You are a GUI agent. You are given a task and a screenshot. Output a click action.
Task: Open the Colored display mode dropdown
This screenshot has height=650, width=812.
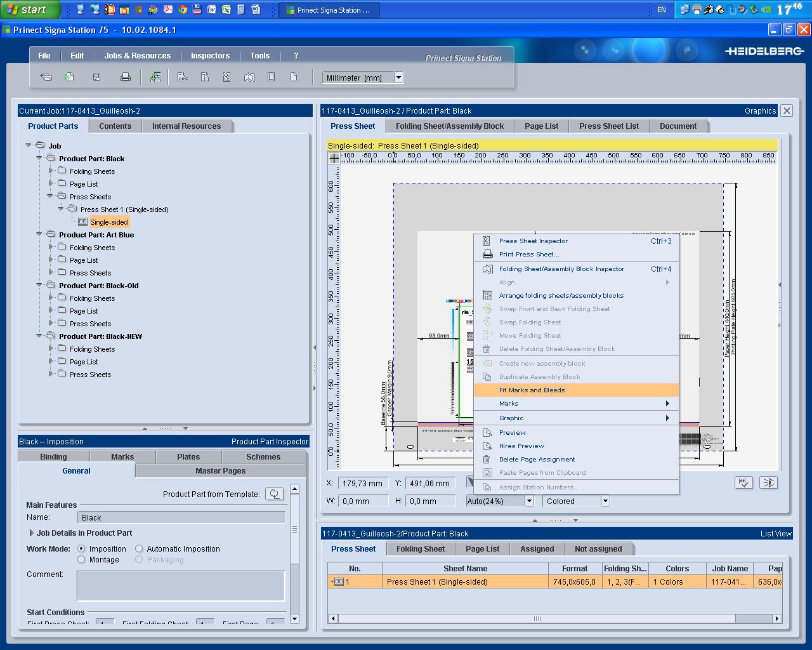(605, 501)
